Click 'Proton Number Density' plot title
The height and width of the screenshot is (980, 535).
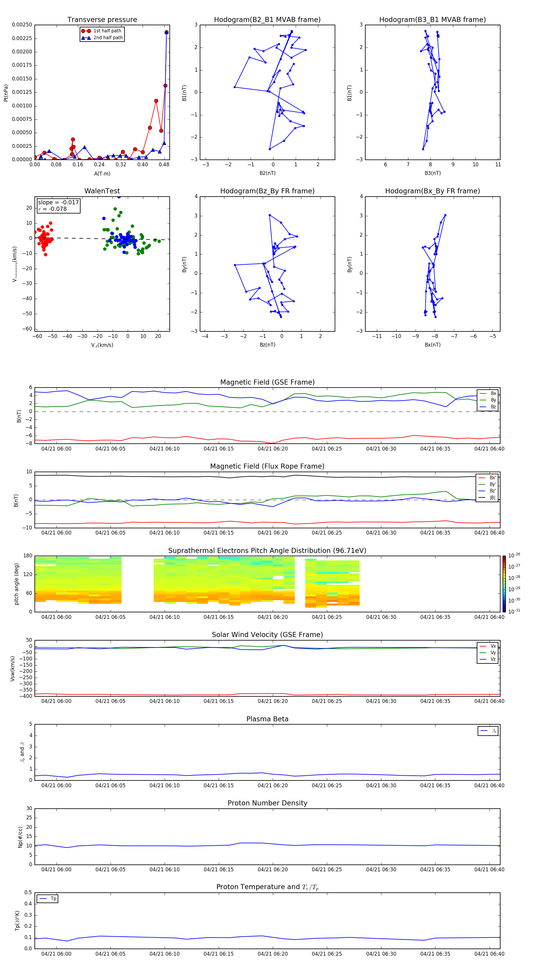[267, 803]
